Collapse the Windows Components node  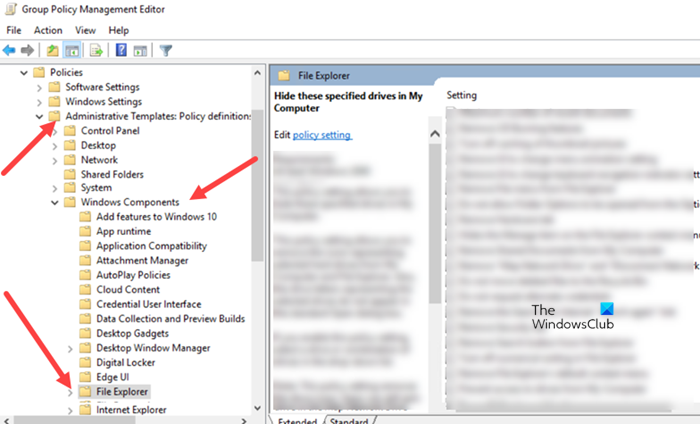54,203
